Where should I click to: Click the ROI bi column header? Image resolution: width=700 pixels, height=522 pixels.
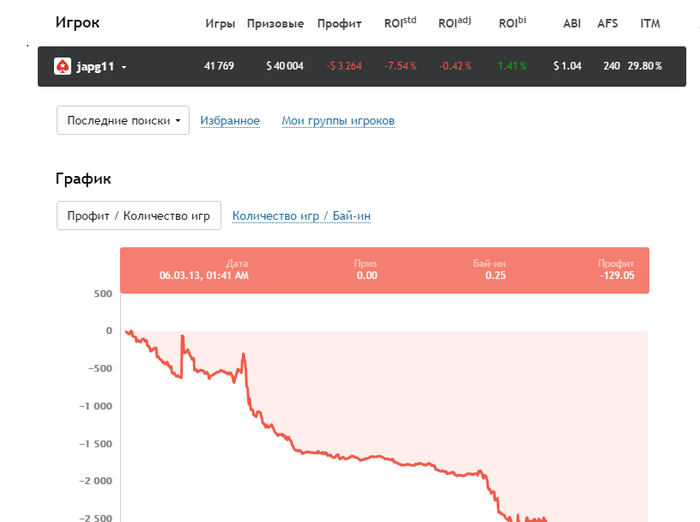[512, 22]
